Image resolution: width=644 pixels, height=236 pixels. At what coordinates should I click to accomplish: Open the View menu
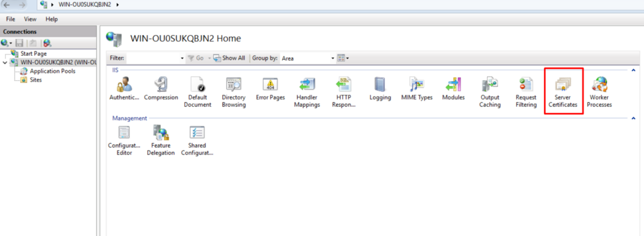(30, 19)
